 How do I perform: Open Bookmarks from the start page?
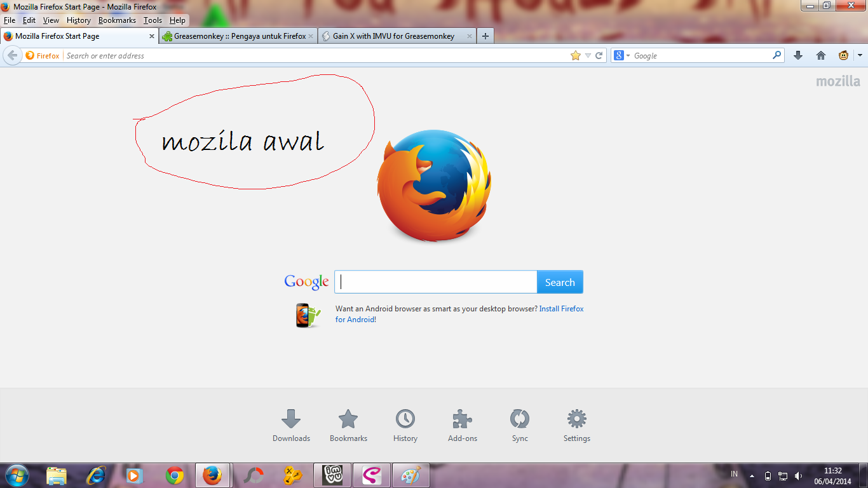coord(348,426)
